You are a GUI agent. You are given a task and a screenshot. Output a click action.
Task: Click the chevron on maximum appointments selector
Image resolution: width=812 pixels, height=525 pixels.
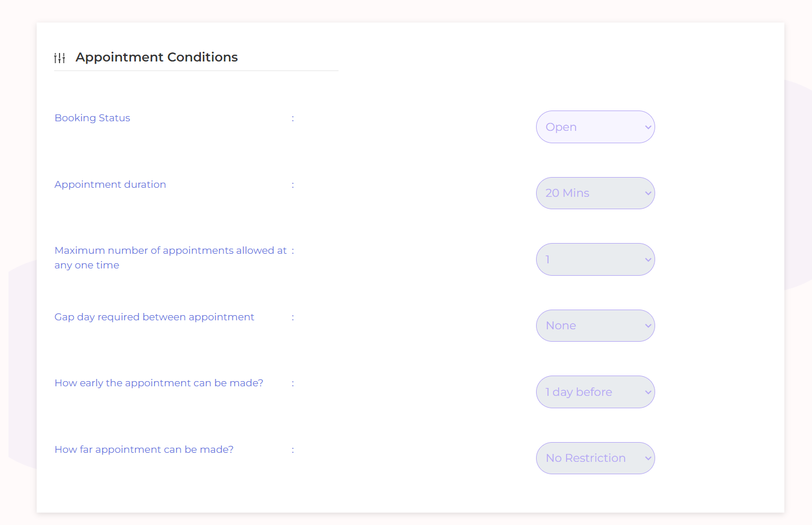[648, 260]
